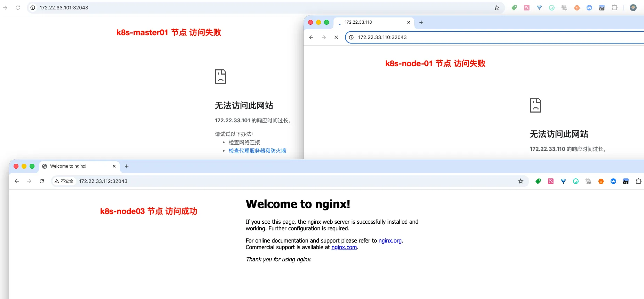644x299 pixels.
Task: Select the Welcome to nginx! tab
Action: (79, 166)
